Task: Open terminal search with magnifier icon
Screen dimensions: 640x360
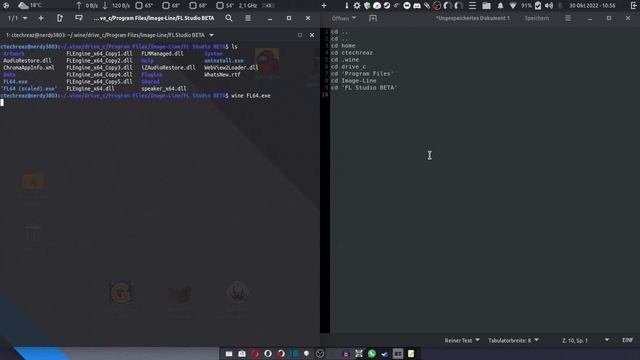Action: click(229, 18)
